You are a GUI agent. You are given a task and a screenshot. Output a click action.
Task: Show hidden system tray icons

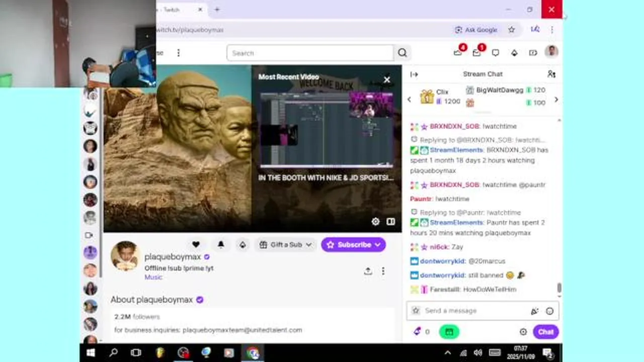pyautogui.click(x=448, y=353)
